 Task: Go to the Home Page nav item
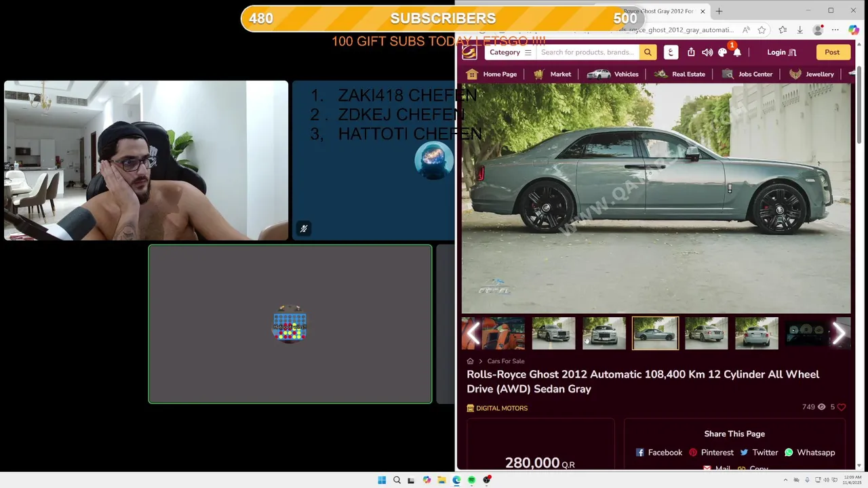(x=492, y=74)
